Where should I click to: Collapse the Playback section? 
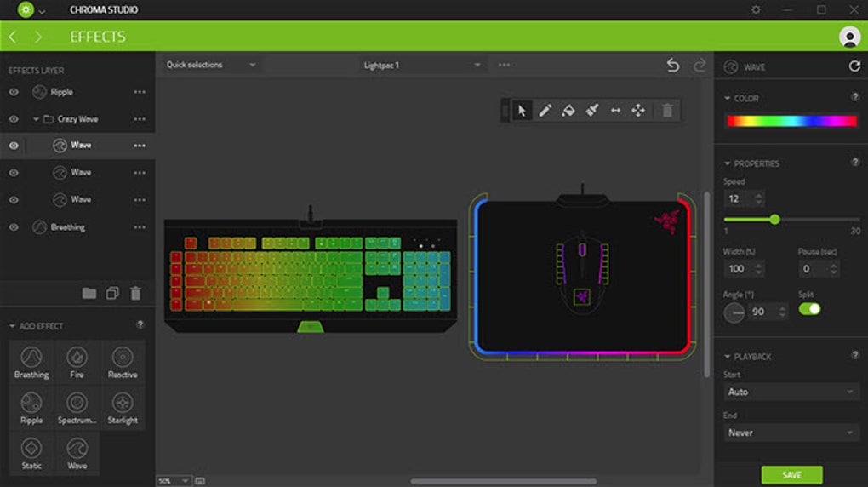728,356
